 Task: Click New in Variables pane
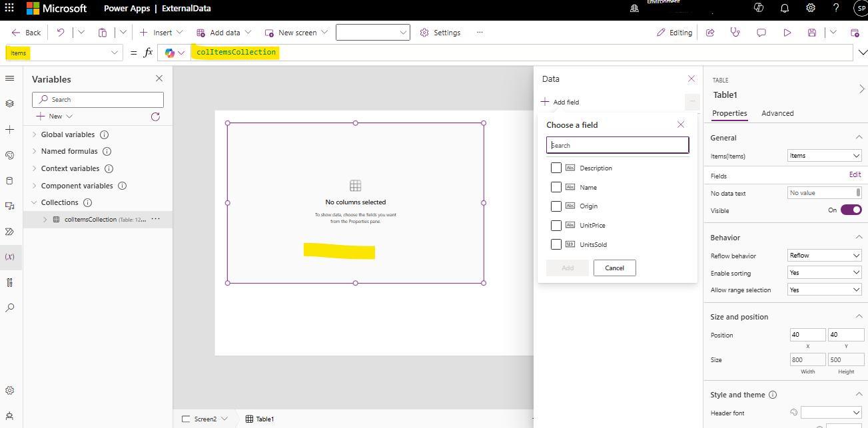click(x=55, y=116)
